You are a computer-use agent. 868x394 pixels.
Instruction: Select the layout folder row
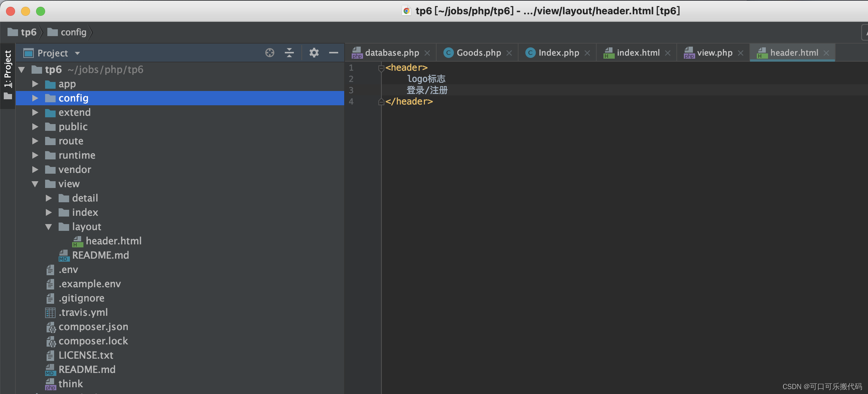click(x=180, y=227)
